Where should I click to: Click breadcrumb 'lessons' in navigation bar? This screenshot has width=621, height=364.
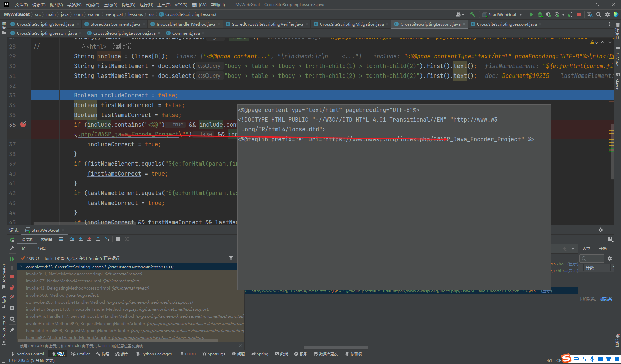pyautogui.click(x=136, y=14)
